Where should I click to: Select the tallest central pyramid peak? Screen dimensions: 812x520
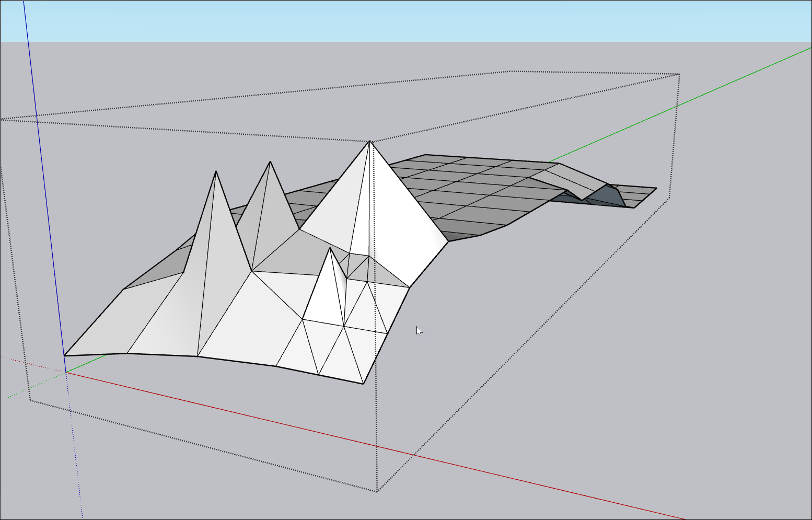coord(370,142)
